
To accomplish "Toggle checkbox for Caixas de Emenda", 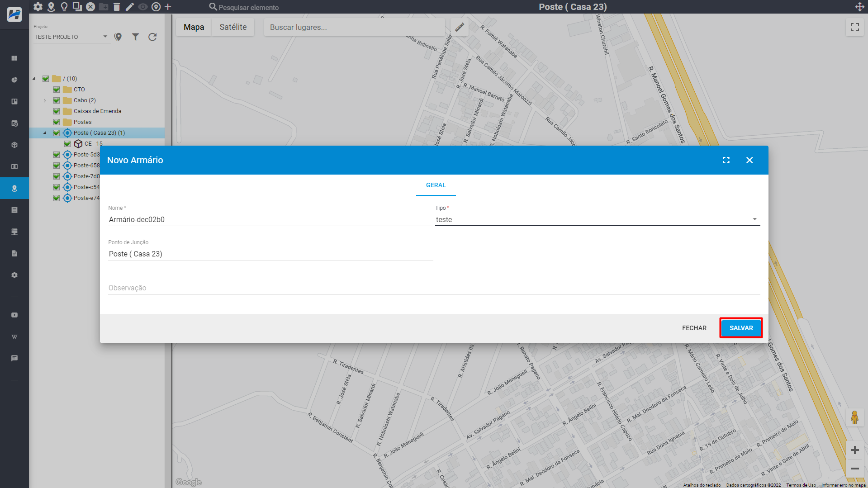I will [x=57, y=111].
